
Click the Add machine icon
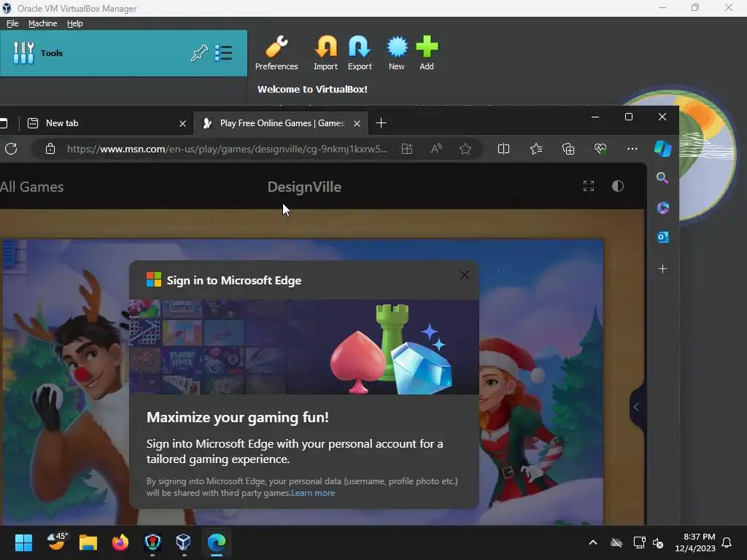(x=426, y=53)
